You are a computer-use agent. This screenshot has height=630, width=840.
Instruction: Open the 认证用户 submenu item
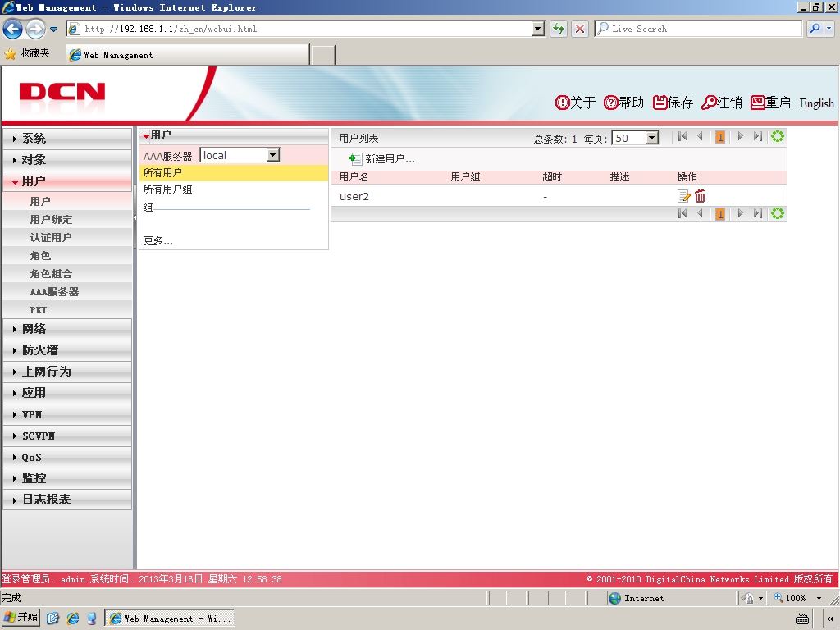(x=67, y=237)
